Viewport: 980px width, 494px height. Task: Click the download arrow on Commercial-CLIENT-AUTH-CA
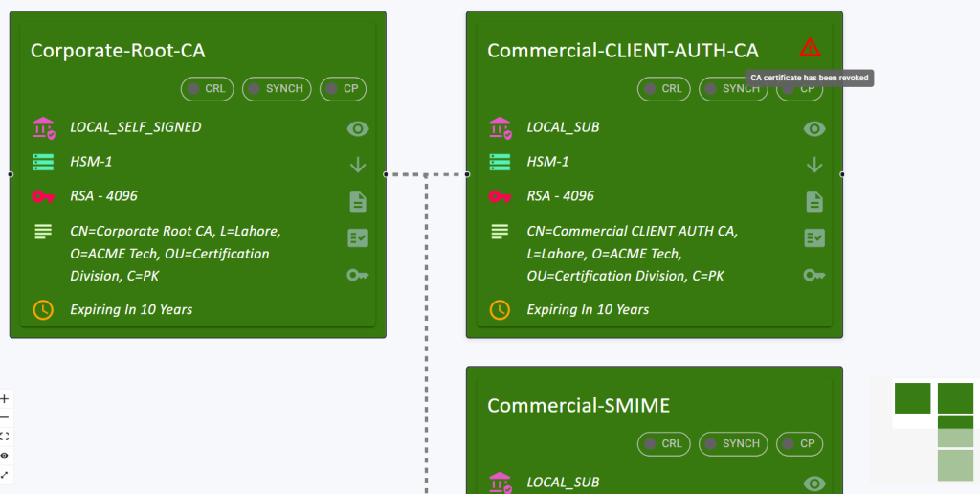pyautogui.click(x=814, y=165)
